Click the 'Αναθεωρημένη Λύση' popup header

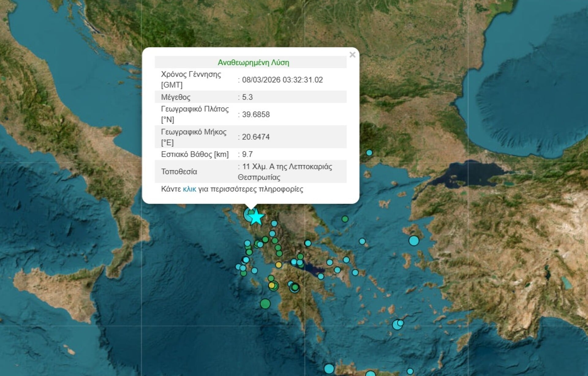253,62
